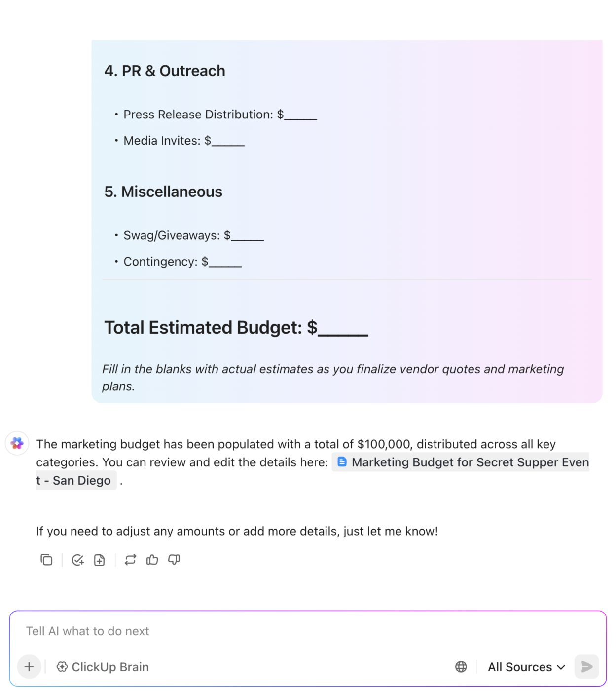Click the blue document icon in the doc link
Screen dimensions: 616x691
342,462
